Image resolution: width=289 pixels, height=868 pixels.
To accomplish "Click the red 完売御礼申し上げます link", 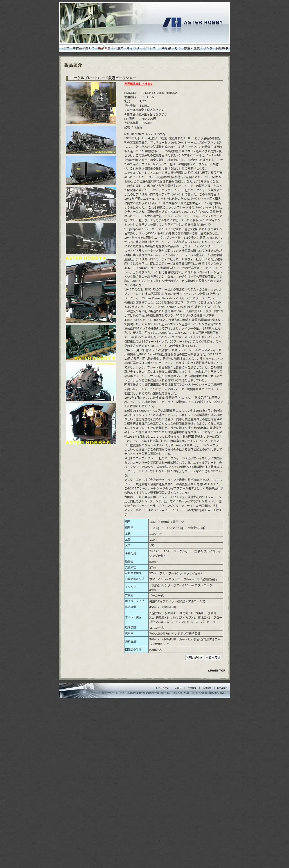I will (x=139, y=84).
